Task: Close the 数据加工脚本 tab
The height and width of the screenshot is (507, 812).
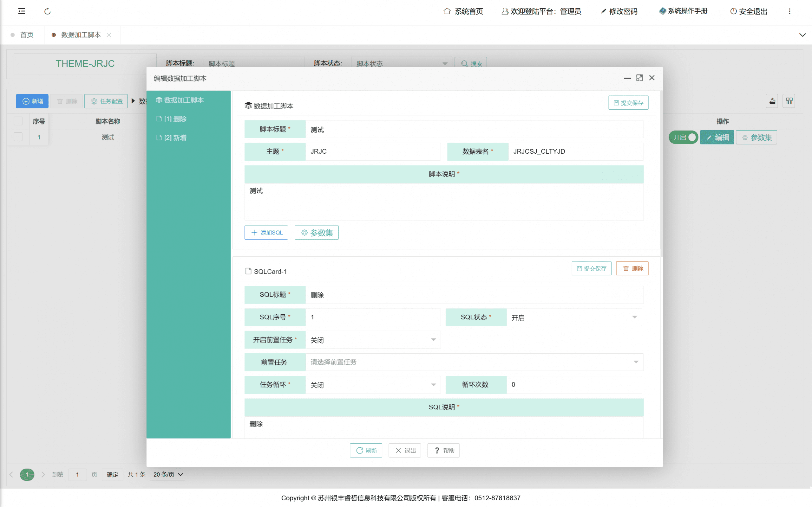Action: [109, 35]
